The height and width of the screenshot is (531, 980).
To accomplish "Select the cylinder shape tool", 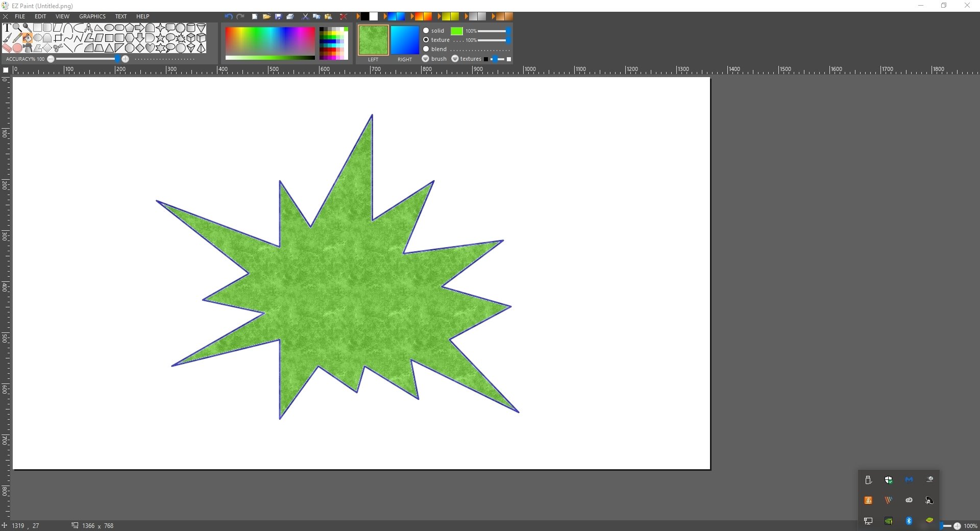I will 191,28.
